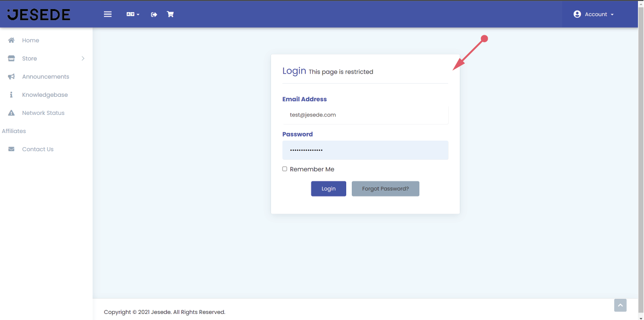Expand the Store submenu chevron
Image resolution: width=644 pixels, height=320 pixels.
(83, 58)
